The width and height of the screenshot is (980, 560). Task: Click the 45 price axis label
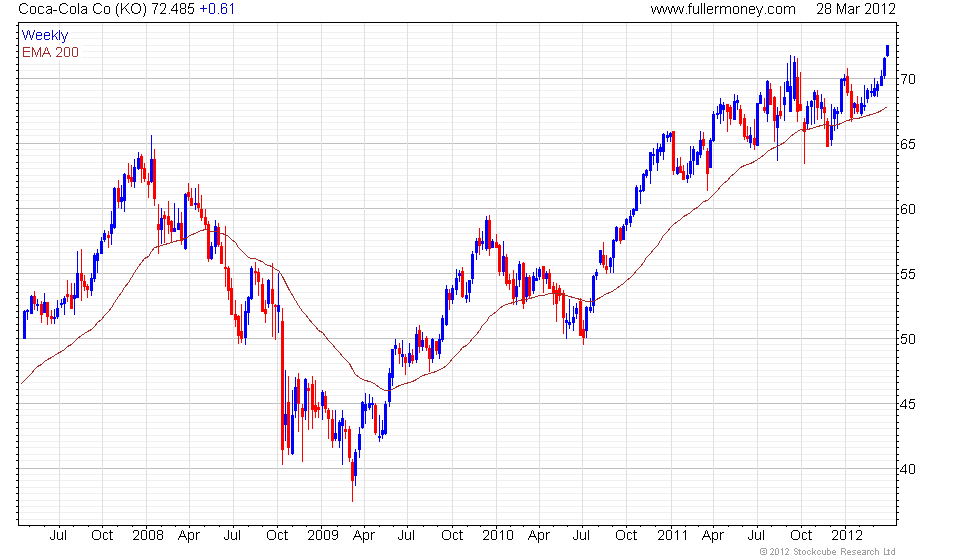tap(908, 404)
